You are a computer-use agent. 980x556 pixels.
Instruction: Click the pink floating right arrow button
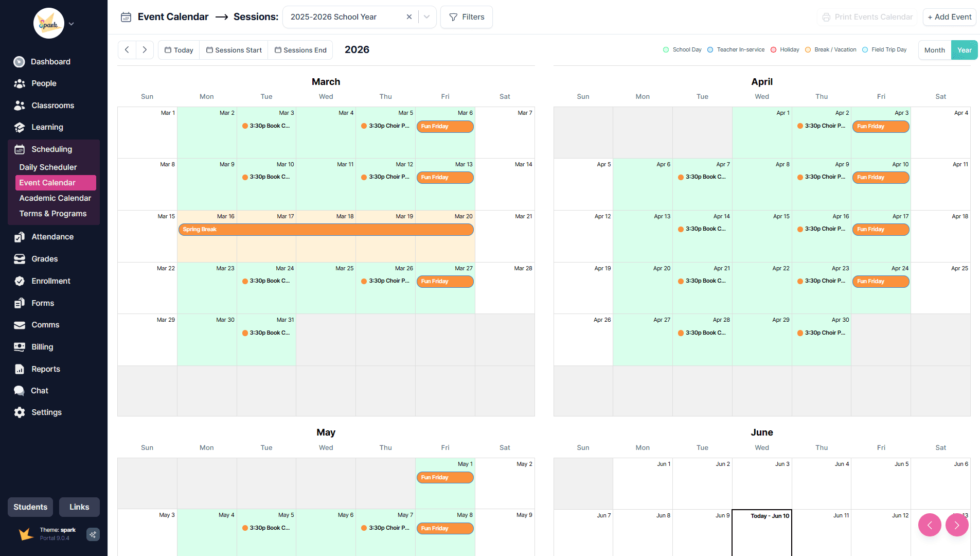[x=957, y=525]
